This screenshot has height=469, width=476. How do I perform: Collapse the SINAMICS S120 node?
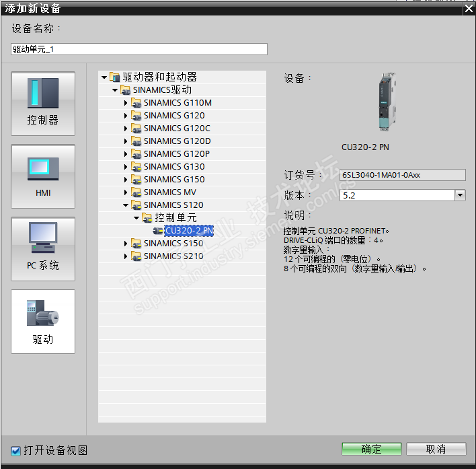pos(125,205)
